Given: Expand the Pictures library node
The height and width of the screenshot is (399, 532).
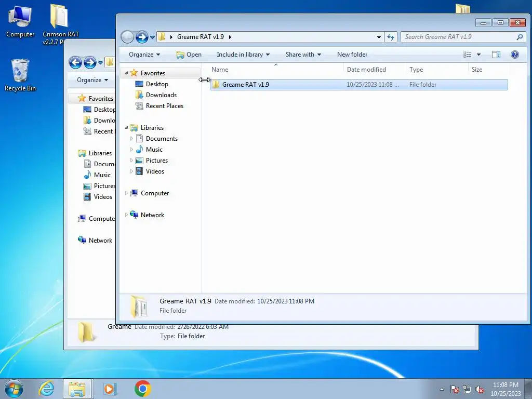Looking at the screenshot, I should (131, 160).
